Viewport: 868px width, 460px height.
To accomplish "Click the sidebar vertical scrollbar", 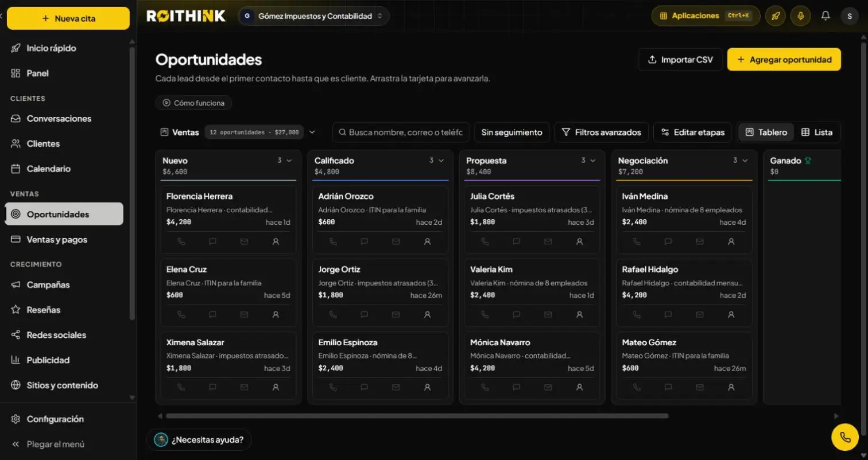I will pos(132,184).
